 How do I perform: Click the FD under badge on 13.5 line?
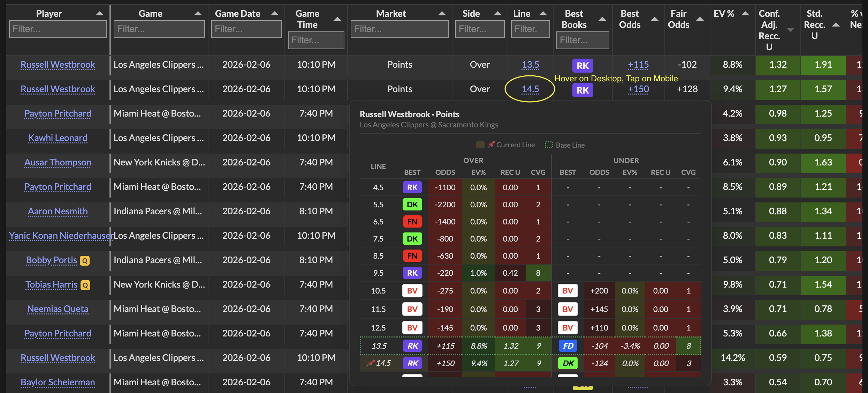tap(568, 346)
